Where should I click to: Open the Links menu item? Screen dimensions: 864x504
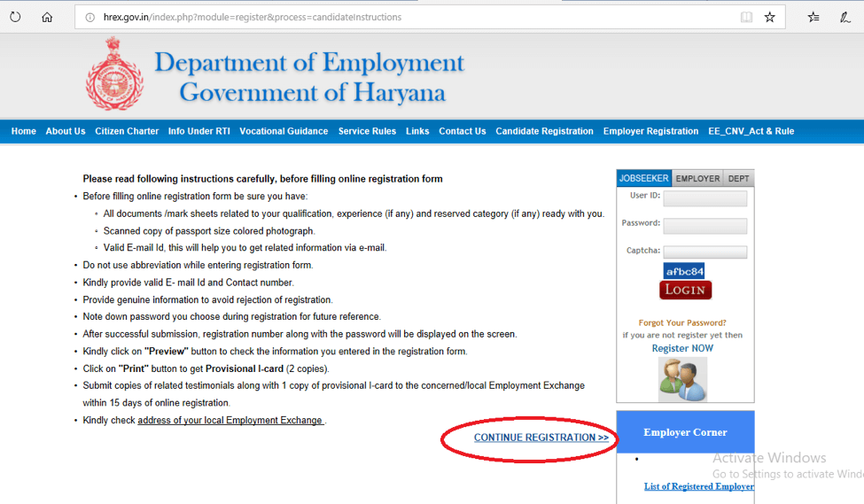coord(417,131)
